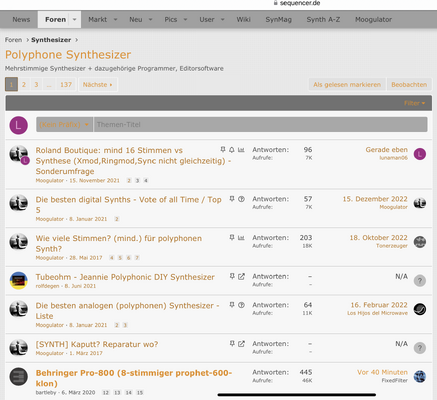The width and height of the screenshot is (437, 400).
Task: Click the Beobachten button
Action: coord(409,85)
